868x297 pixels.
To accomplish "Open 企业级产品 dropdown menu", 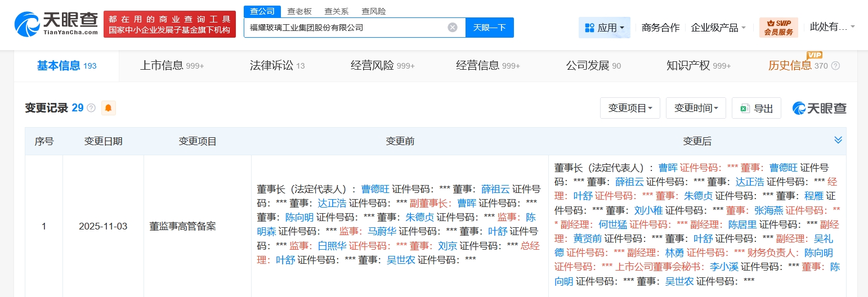I will pos(718,28).
